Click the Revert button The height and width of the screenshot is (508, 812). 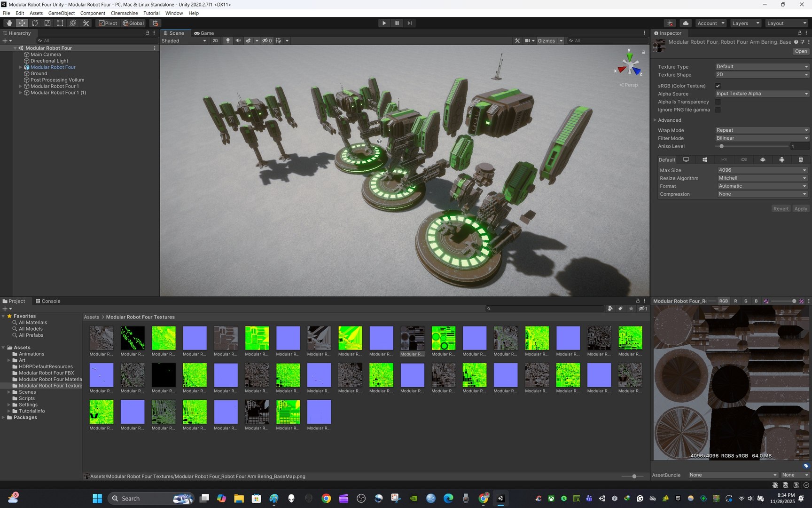pos(781,209)
